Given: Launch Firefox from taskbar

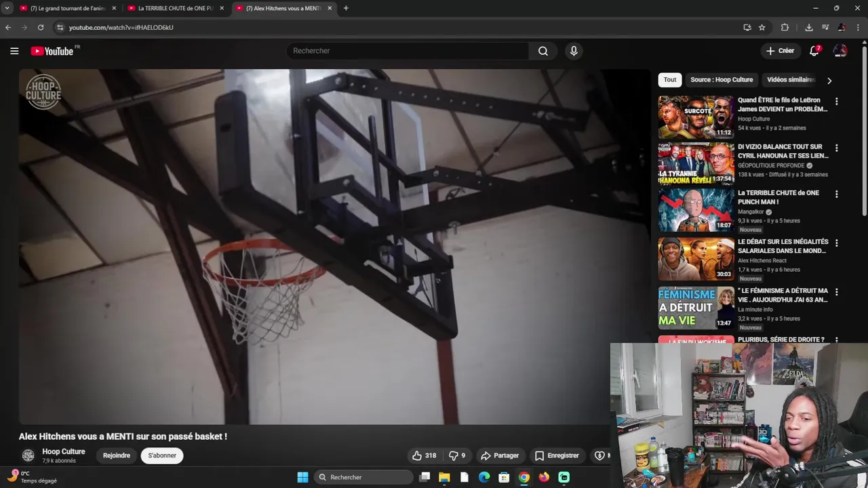Looking at the screenshot, I should (x=544, y=477).
